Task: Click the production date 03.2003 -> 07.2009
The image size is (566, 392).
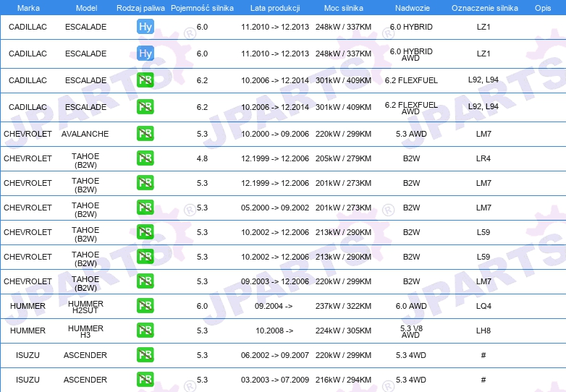Action: click(x=275, y=380)
